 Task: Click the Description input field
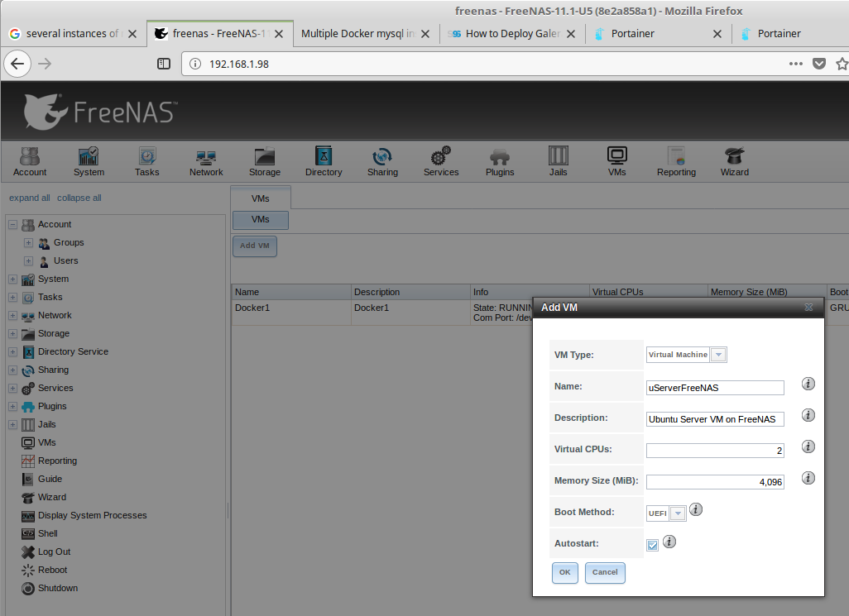tap(715, 419)
